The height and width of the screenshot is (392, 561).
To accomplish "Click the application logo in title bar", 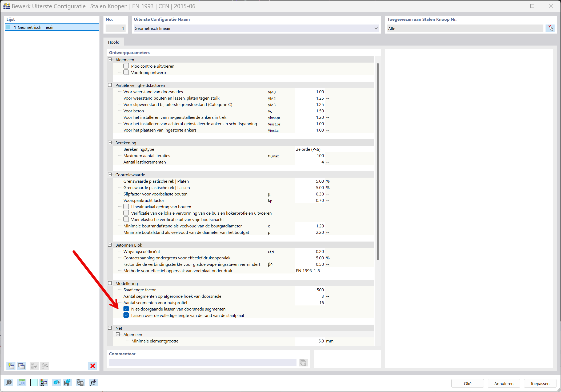I will 6,6.
